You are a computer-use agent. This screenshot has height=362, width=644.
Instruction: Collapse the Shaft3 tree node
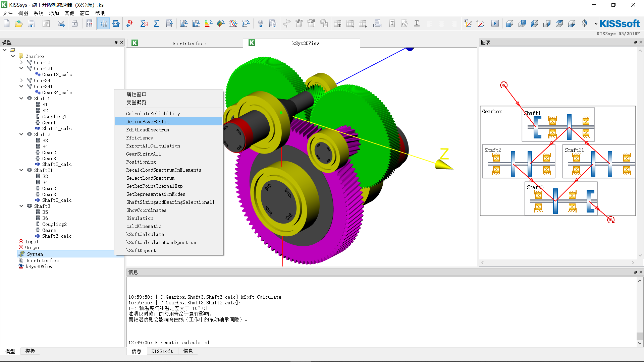tap(21, 206)
